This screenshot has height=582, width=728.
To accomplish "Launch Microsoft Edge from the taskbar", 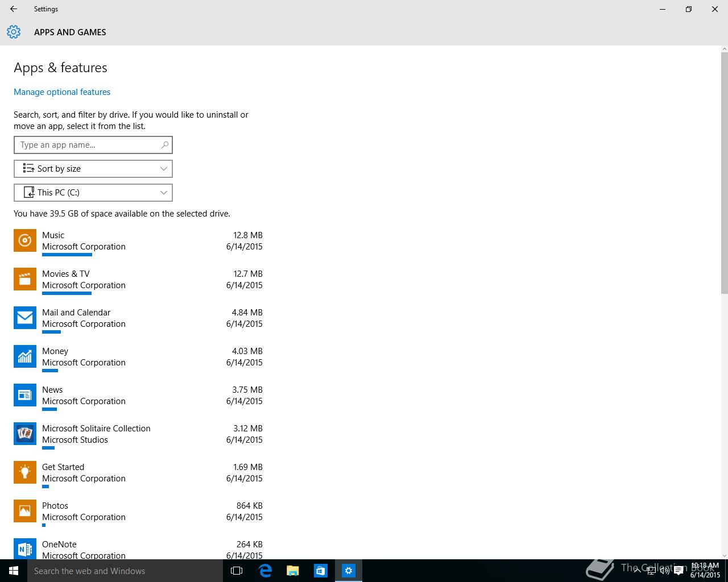I will (264, 571).
